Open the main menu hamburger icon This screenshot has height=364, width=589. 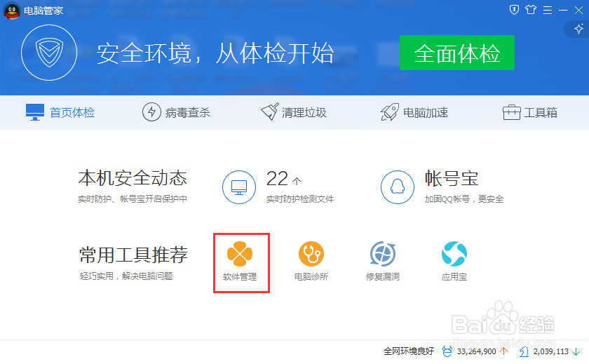click(x=548, y=10)
